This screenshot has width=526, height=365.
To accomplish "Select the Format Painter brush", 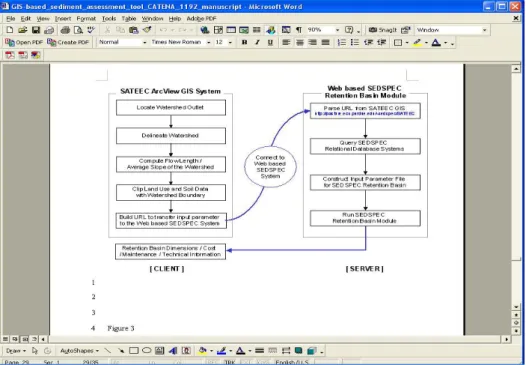I will tap(147, 30).
